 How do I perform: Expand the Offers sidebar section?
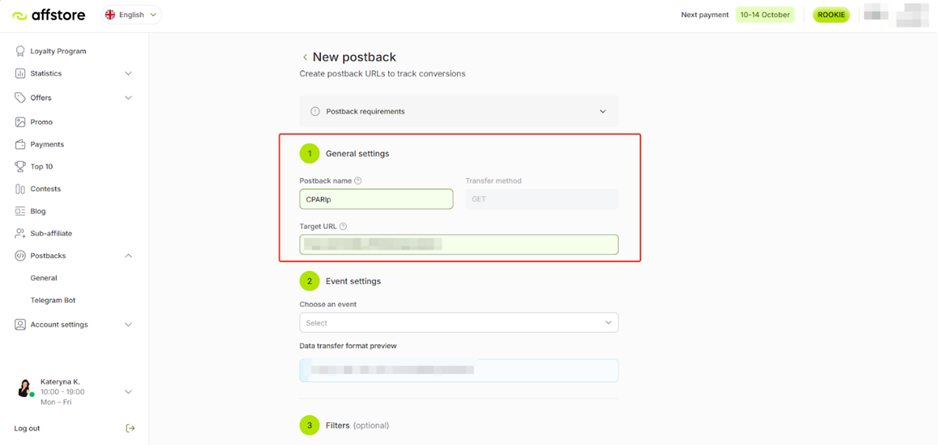click(x=128, y=98)
